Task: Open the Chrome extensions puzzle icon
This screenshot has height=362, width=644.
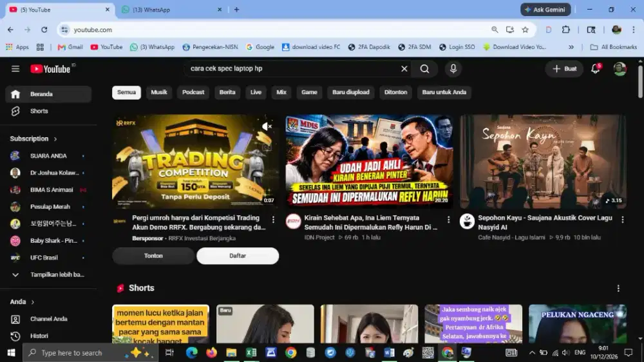Action: [566, 30]
